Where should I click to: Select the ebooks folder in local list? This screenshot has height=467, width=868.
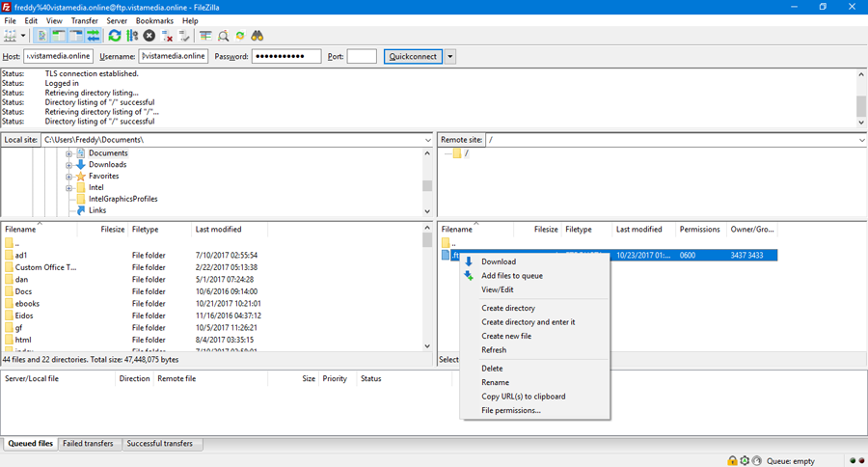[x=27, y=304]
